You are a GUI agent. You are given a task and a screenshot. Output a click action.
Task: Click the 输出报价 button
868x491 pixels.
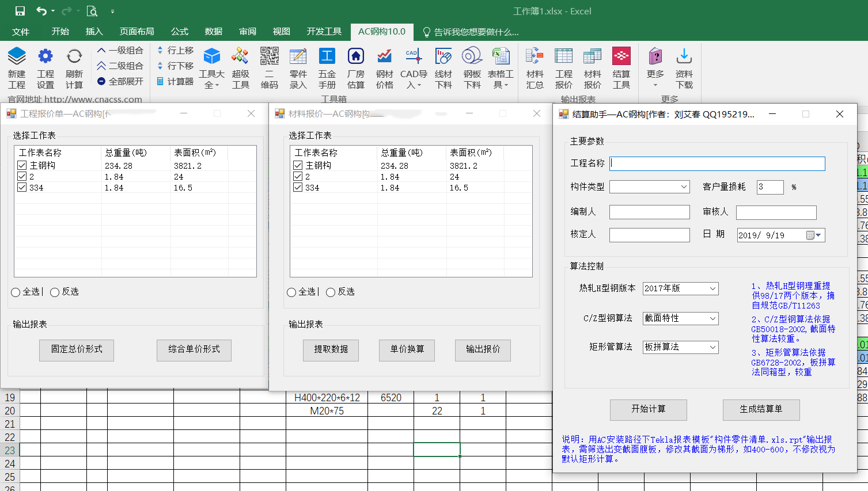pos(483,350)
